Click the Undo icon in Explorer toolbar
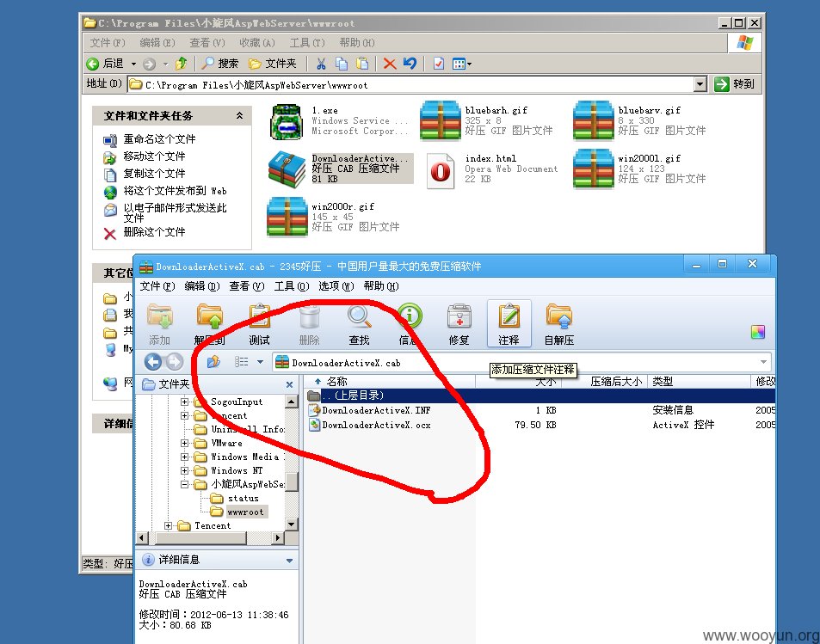 coord(410,64)
